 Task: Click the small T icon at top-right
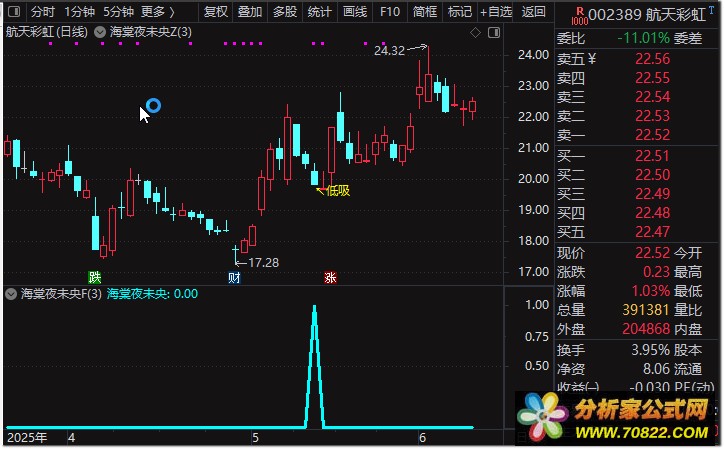point(711,10)
